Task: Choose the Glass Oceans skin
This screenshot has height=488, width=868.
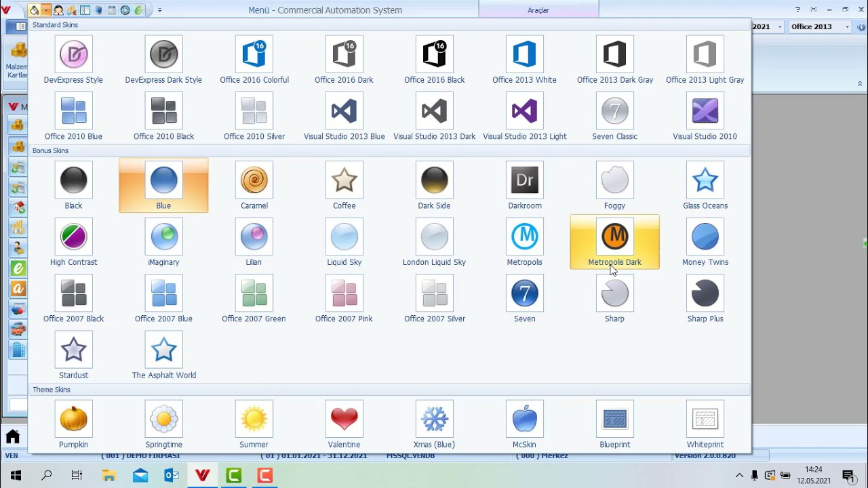Action: [705, 186]
